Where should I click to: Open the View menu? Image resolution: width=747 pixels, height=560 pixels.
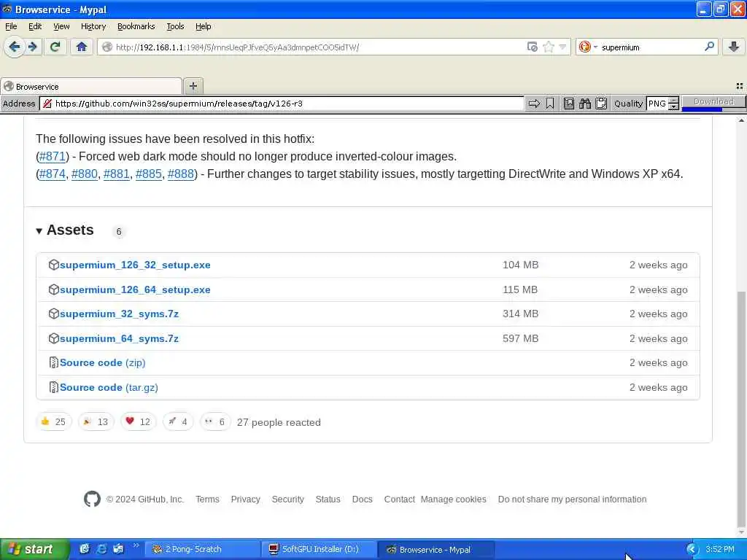pyautogui.click(x=61, y=26)
